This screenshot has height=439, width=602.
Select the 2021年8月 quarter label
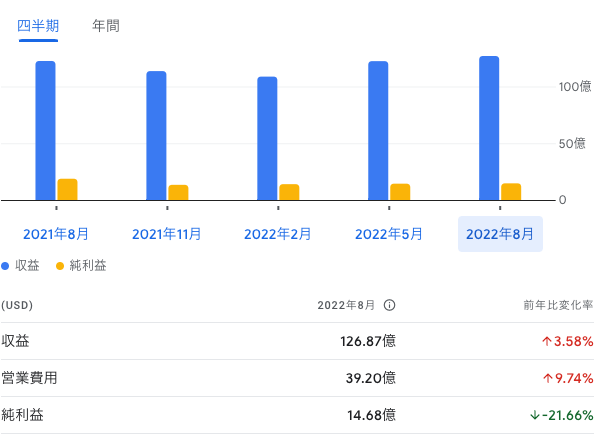coord(56,234)
